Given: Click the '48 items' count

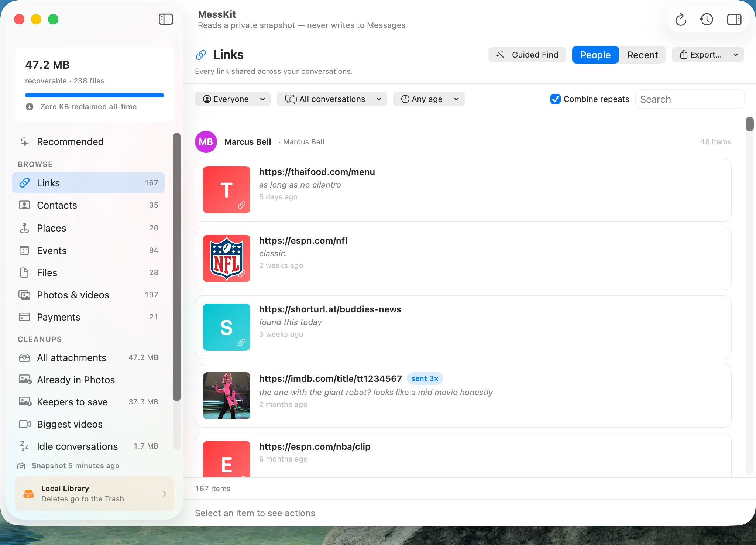Looking at the screenshot, I should tap(715, 142).
